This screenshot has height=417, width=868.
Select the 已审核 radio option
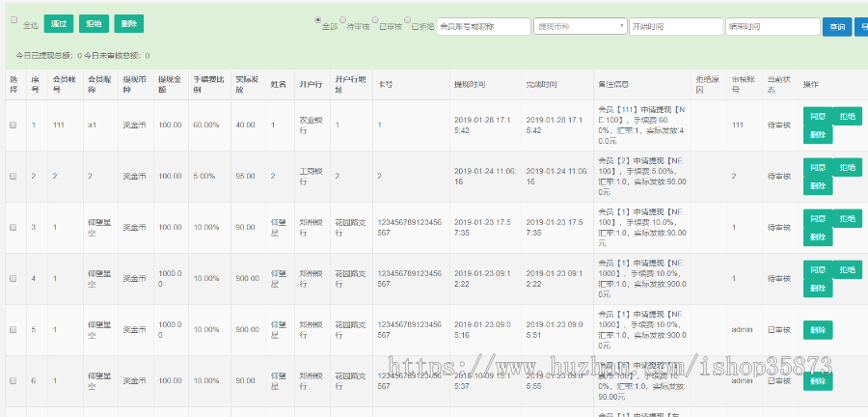pos(374,20)
